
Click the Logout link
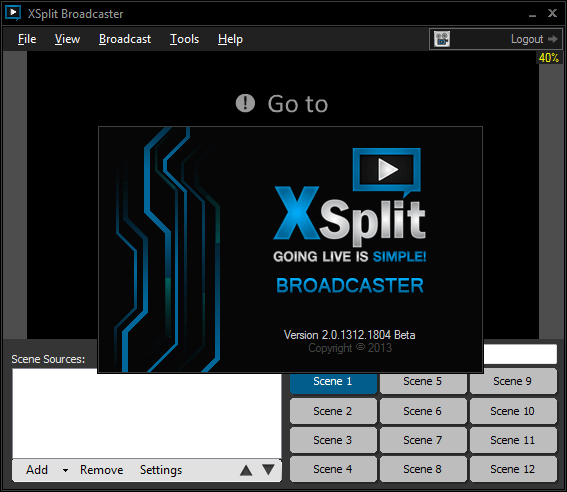527,39
